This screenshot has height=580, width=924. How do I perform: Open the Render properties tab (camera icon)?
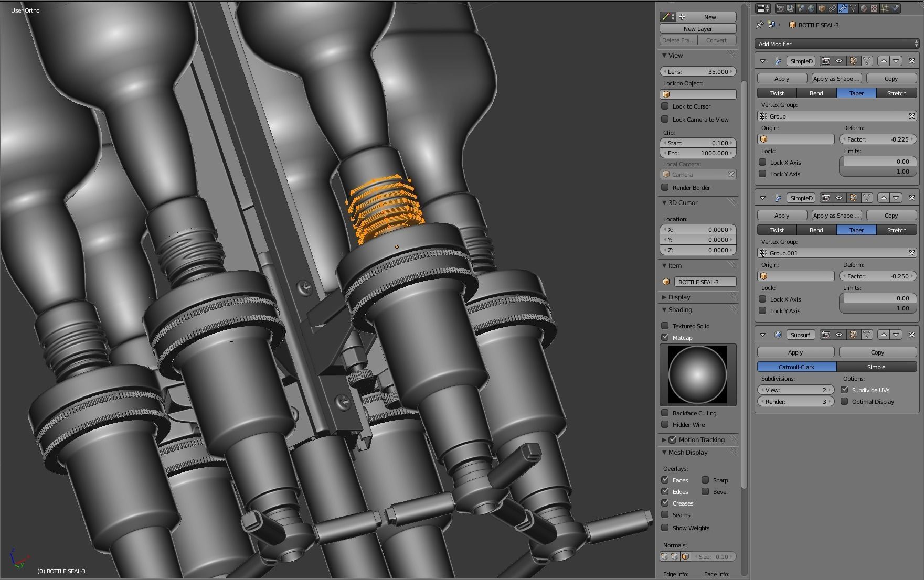click(780, 8)
